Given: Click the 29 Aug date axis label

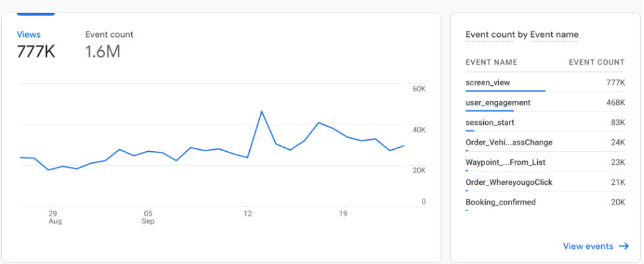Looking at the screenshot, I should (54, 217).
